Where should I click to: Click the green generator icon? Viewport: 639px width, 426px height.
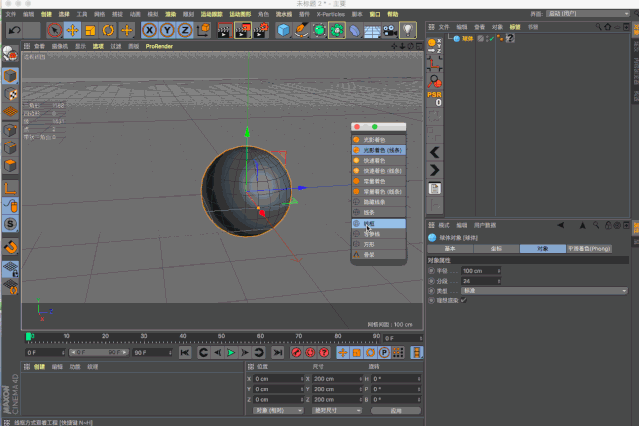coord(319,30)
